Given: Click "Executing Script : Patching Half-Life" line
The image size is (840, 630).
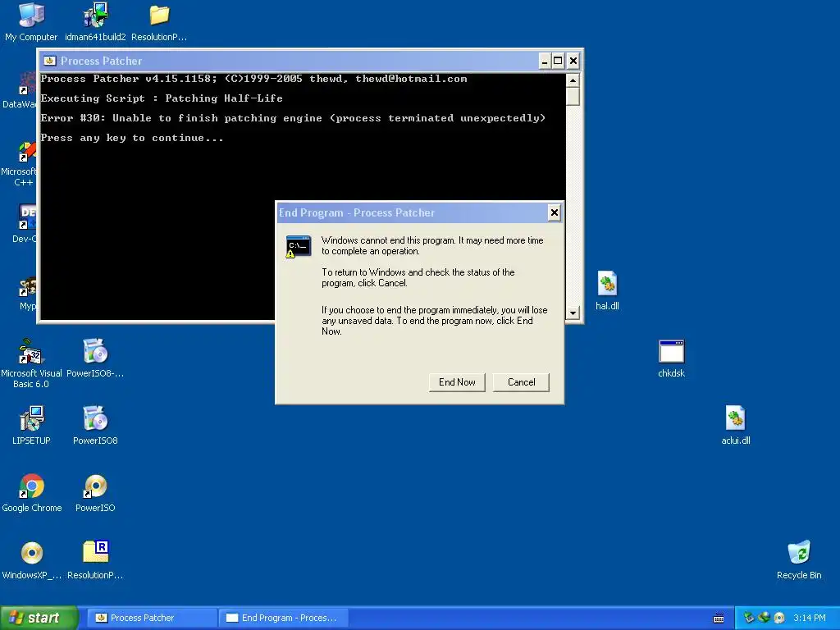Looking at the screenshot, I should click(162, 98).
